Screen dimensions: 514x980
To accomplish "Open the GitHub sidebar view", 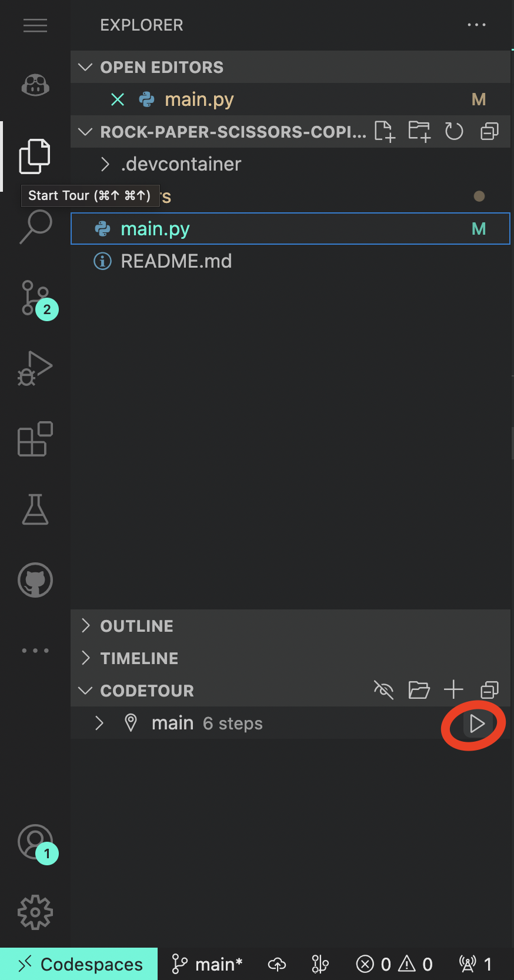I will pos(35,579).
